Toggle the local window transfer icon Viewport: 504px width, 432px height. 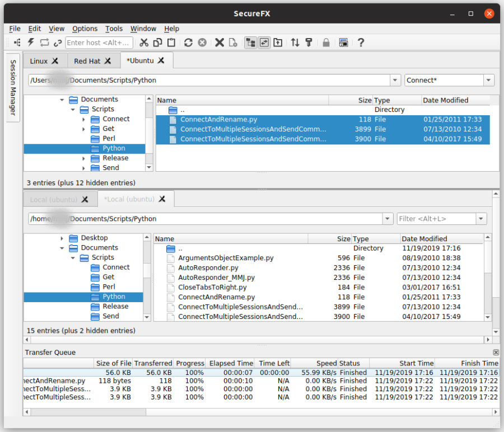pos(264,43)
